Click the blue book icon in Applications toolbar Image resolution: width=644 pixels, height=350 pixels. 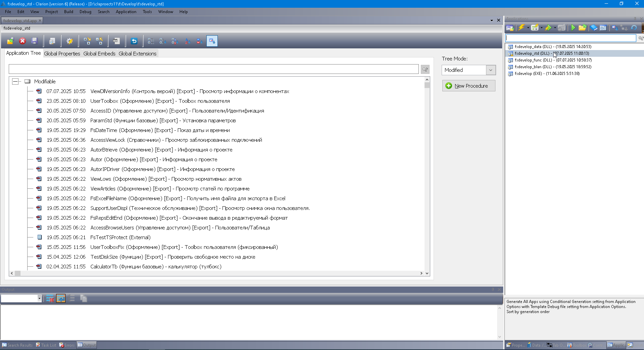pyautogui.click(x=594, y=28)
